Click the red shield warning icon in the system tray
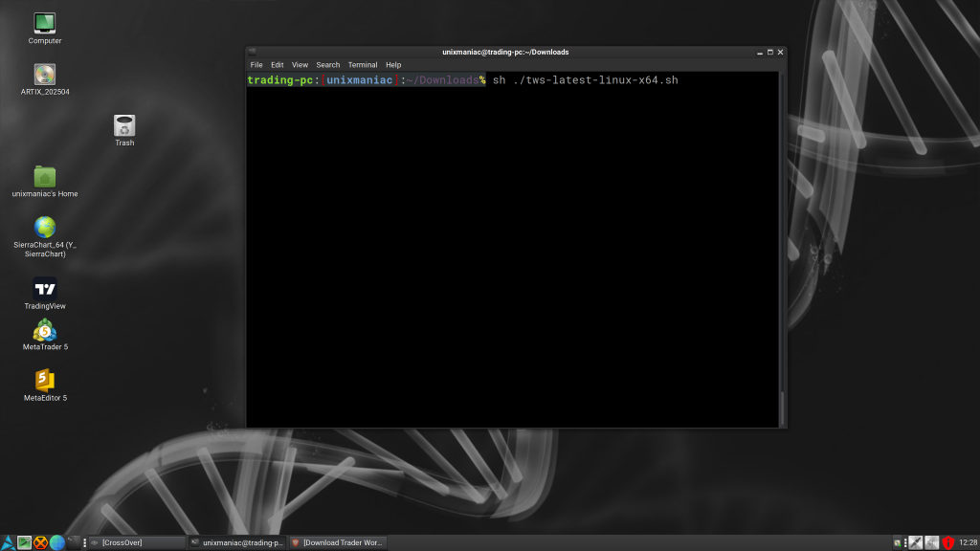 click(x=947, y=541)
